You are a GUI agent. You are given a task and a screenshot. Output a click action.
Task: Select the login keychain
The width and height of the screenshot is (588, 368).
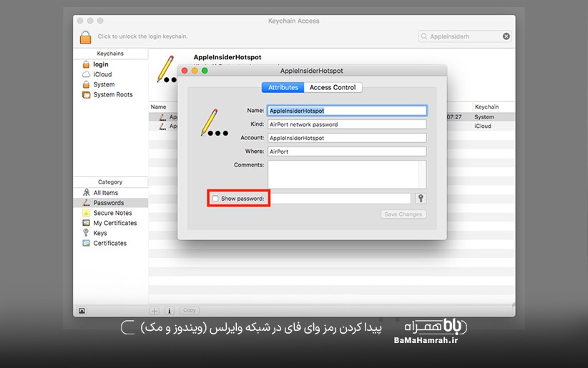[100, 64]
